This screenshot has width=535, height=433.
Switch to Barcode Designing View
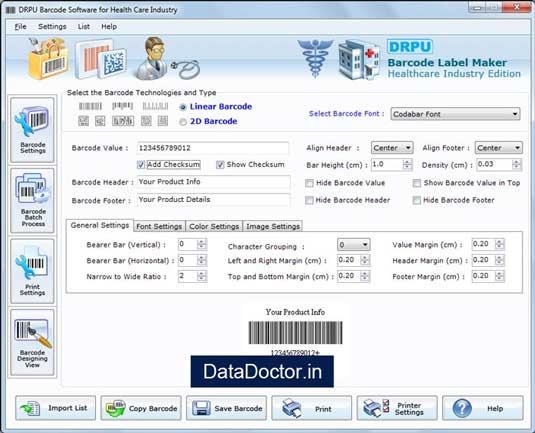pyautogui.click(x=32, y=342)
